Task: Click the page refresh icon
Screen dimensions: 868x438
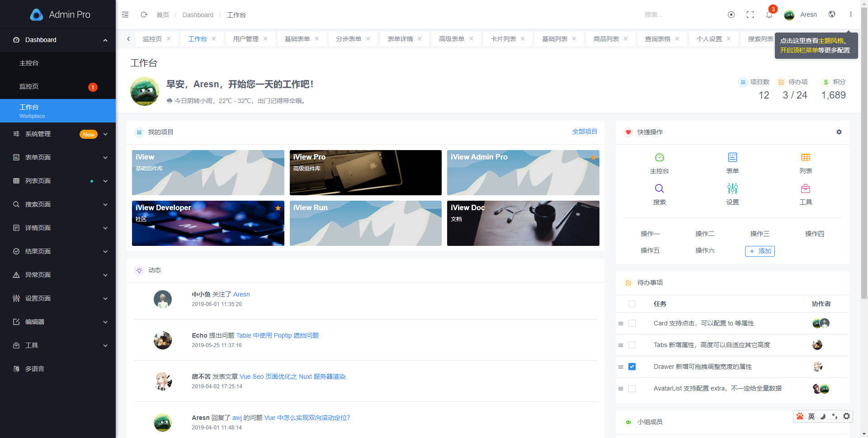Action: (144, 14)
